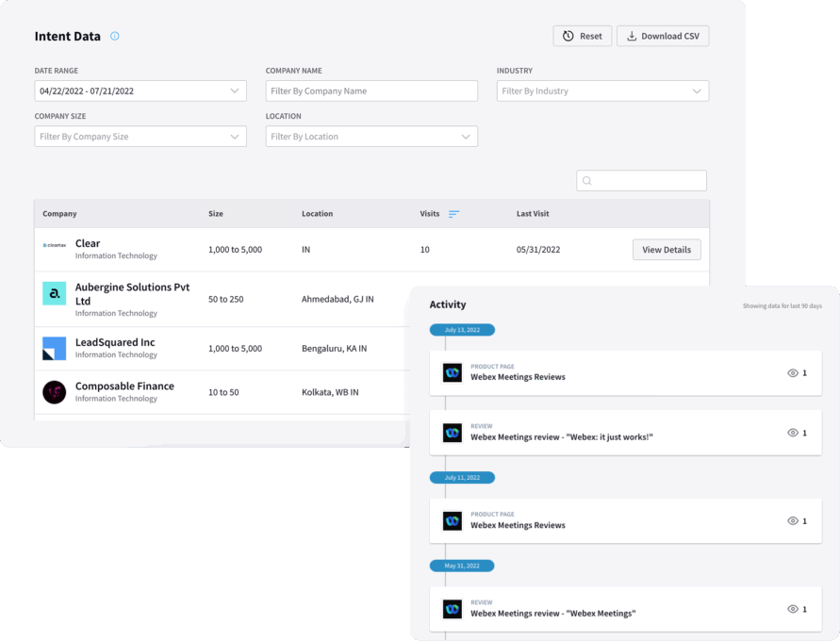Click the May 31, 2022 timeline marker
The width and height of the screenshot is (840, 641).
point(462,566)
